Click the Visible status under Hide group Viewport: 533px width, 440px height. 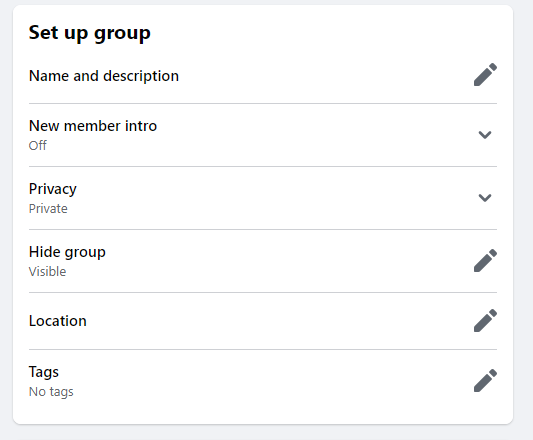click(x=48, y=272)
